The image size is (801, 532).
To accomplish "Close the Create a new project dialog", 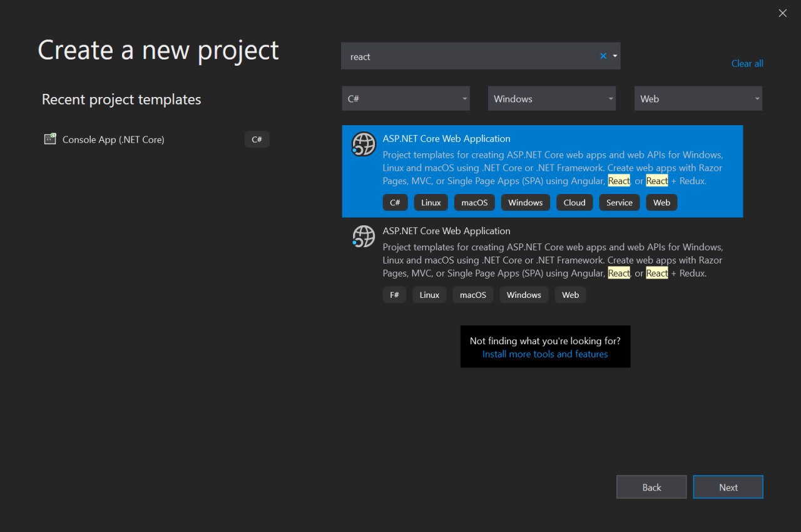I will 782,13.
